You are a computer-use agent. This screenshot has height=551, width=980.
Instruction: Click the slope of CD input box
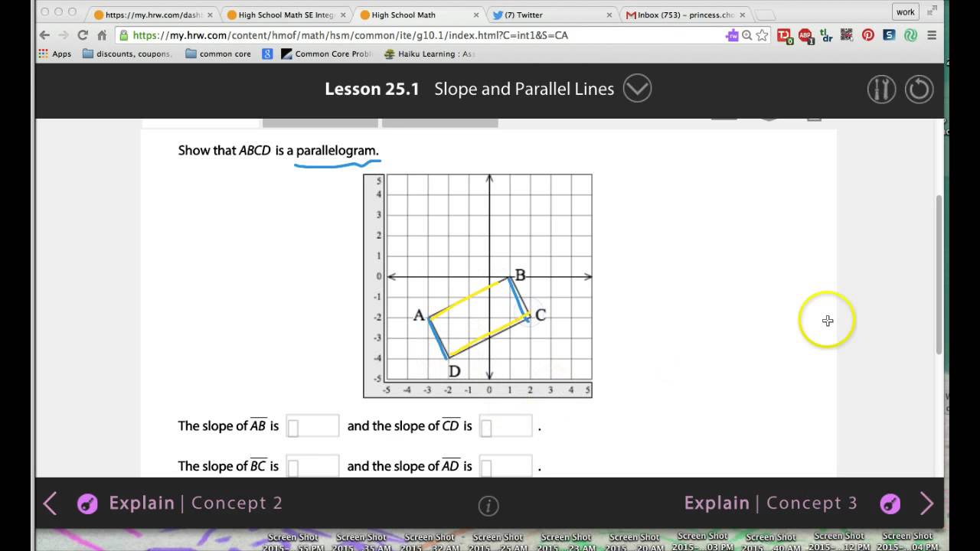pyautogui.click(x=505, y=426)
